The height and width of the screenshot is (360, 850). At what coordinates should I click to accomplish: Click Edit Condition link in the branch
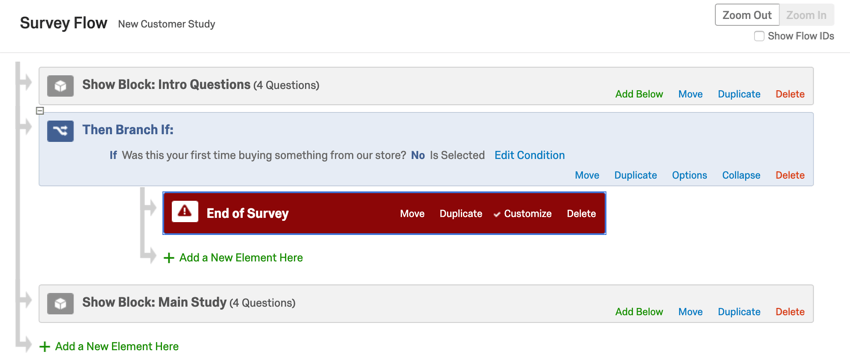pyautogui.click(x=530, y=155)
